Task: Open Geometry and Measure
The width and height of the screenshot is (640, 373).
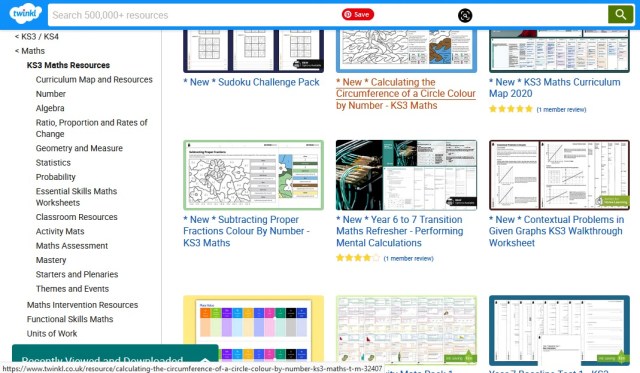Action: pos(79,148)
